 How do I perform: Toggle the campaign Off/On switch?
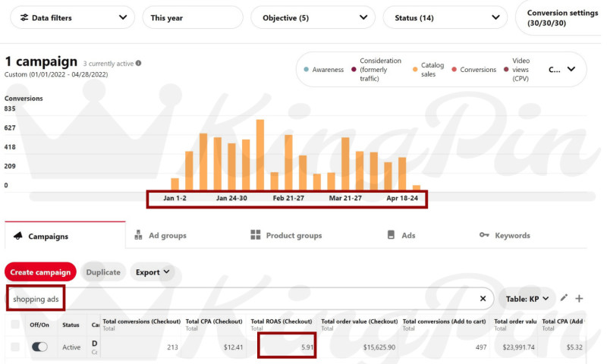[x=39, y=347]
